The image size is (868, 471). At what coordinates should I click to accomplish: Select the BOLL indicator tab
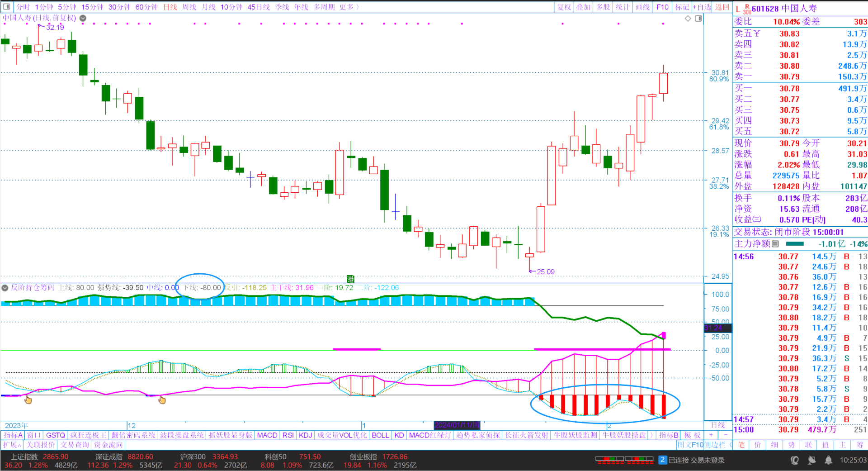click(380, 435)
